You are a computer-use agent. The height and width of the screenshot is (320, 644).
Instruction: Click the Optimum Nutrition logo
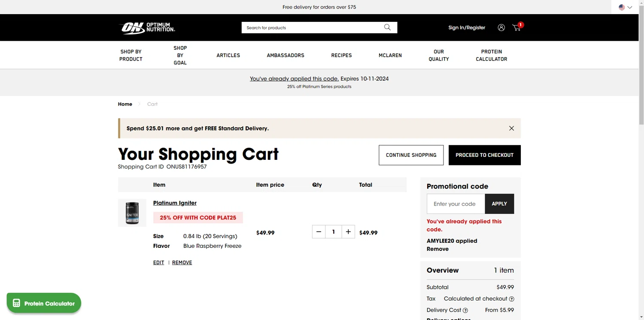[147, 28]
